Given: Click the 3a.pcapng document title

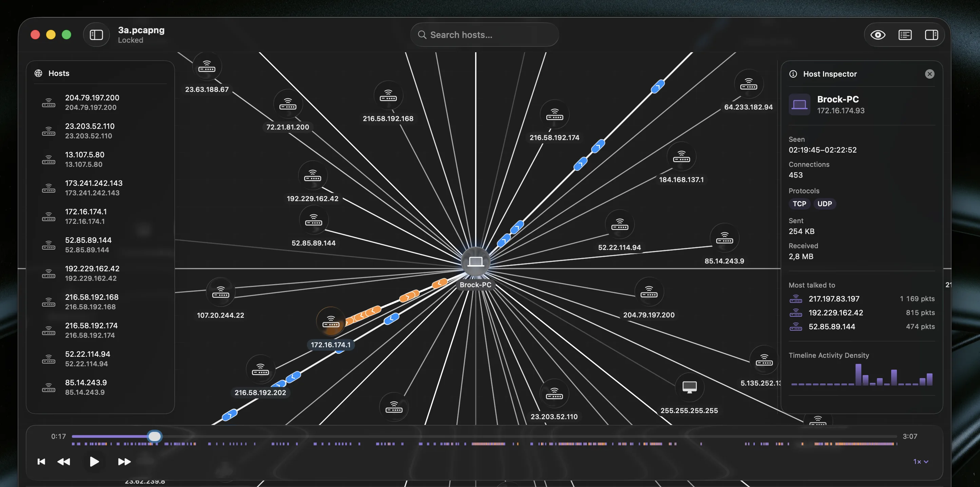Looking at the screenshot, I should [141, 30].
